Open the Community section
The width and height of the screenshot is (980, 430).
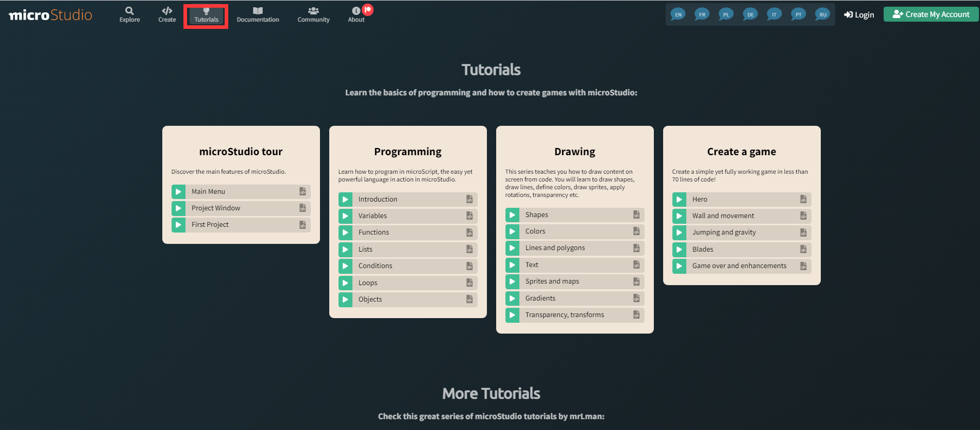pyautogui.click(x=313, y=14)
